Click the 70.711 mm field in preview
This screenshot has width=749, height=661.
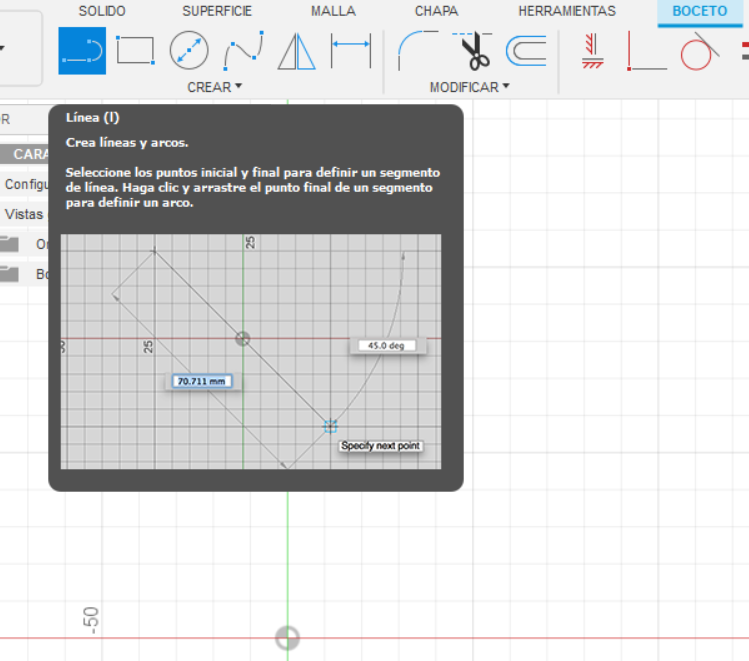point(202,381)
